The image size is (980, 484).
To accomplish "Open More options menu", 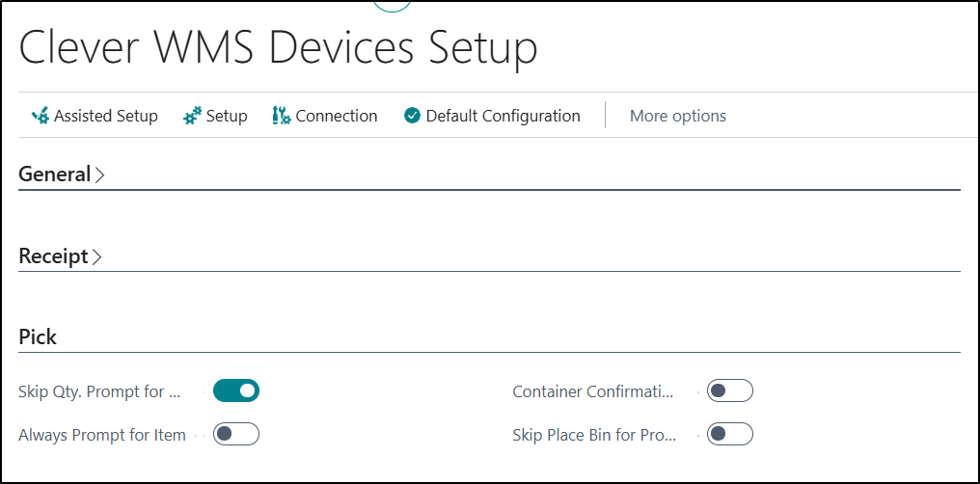I will coord(677,116).
